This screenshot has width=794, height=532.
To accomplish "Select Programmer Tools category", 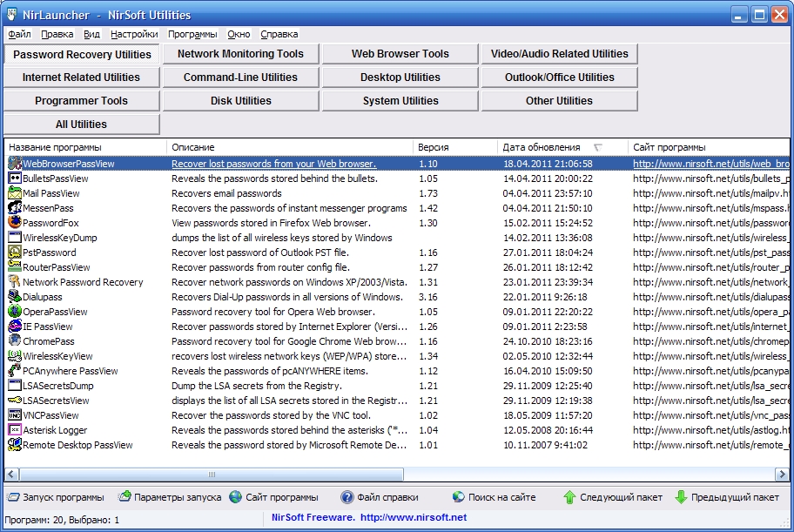I will coord(81,101).
